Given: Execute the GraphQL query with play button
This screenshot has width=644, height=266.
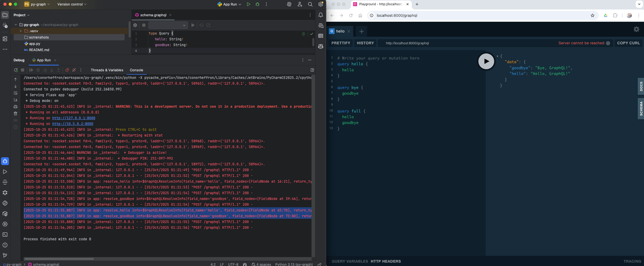Looking at the screenshot, I should (486, 61).
